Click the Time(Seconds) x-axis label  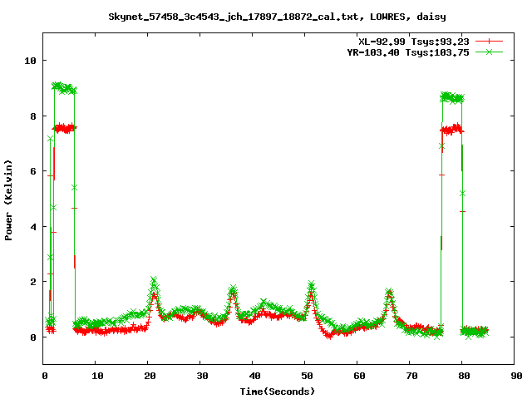(277, 392)
